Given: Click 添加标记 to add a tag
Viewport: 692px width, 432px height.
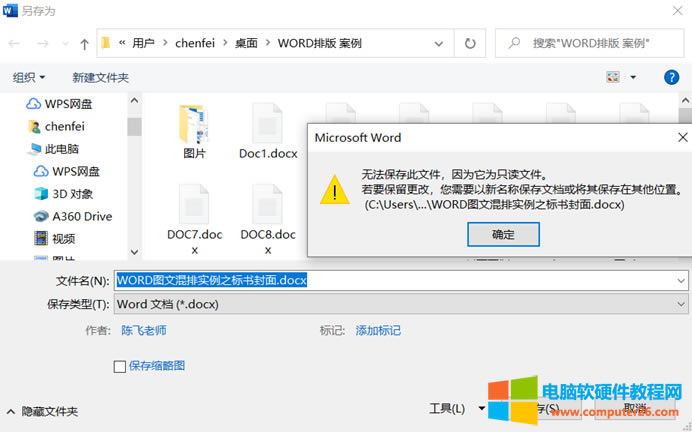Looking at the screenshot, I should coord(378,331).
